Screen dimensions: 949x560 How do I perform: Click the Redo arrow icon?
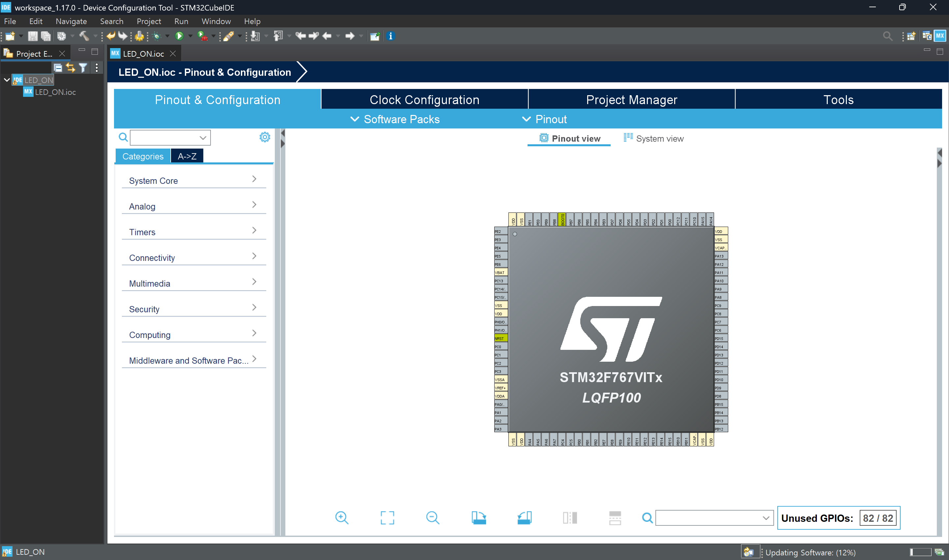click(123, 36)
